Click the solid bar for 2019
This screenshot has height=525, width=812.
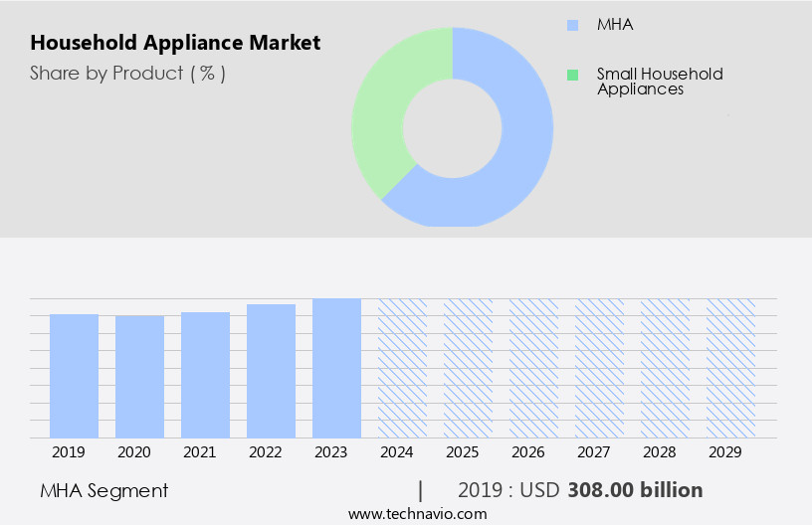point(74,375)
